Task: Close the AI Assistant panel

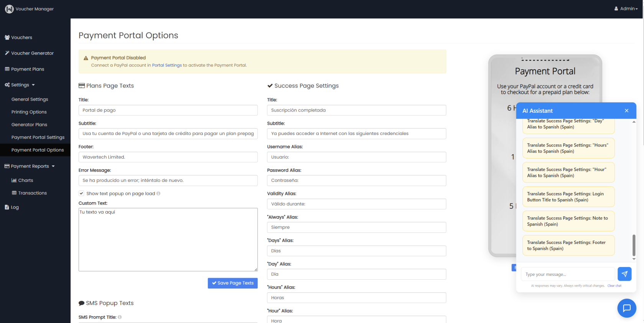Action: coord(626,110)
